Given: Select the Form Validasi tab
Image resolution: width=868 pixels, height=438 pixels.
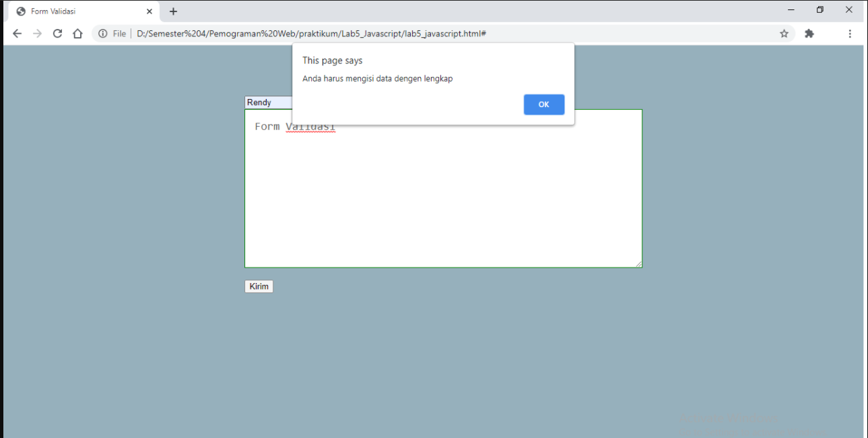Looking at the screenshot, I should point(82,11).
